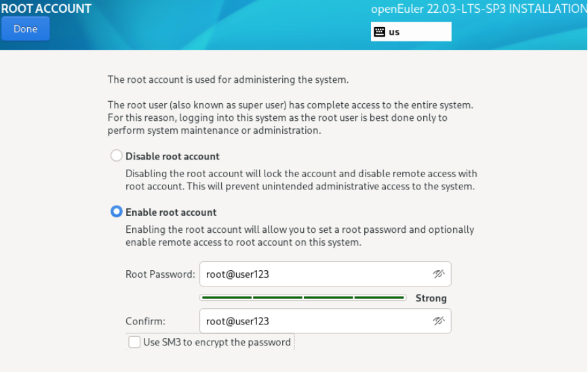
Task: Click the last segment of the password strength bar
Action: [380, 297]
